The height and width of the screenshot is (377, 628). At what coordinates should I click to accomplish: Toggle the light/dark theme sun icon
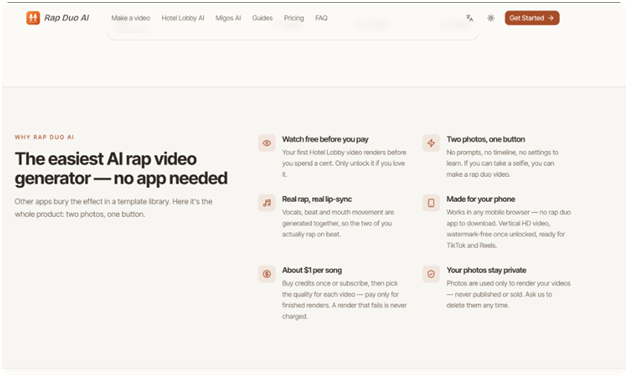(491, 18)
